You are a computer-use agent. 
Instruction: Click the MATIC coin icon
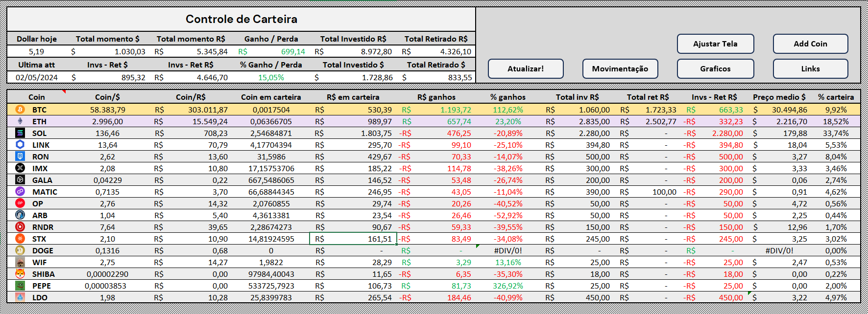[x=20, y=192]
